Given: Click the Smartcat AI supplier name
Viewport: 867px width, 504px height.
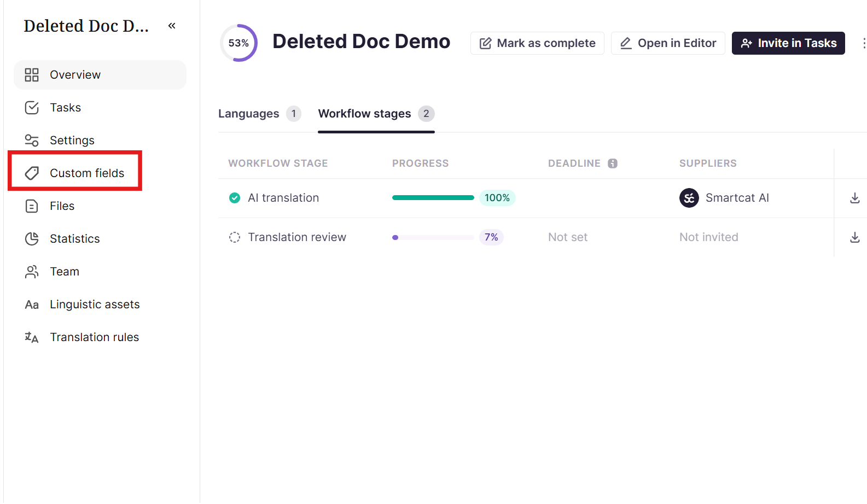Looking at the screenshot, I should click(x=737, y=198).
